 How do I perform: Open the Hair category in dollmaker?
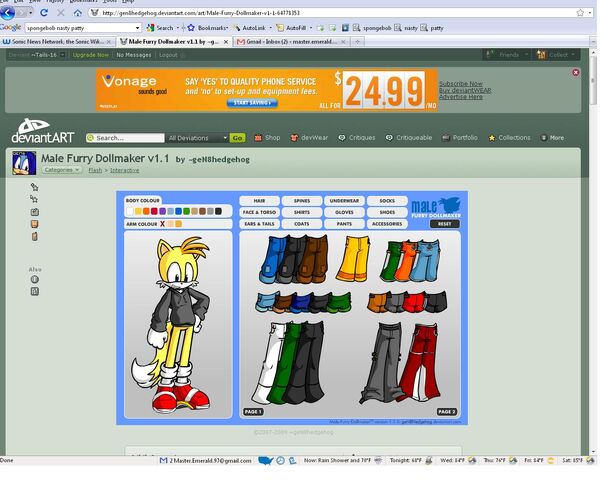[x=259, y=201]
